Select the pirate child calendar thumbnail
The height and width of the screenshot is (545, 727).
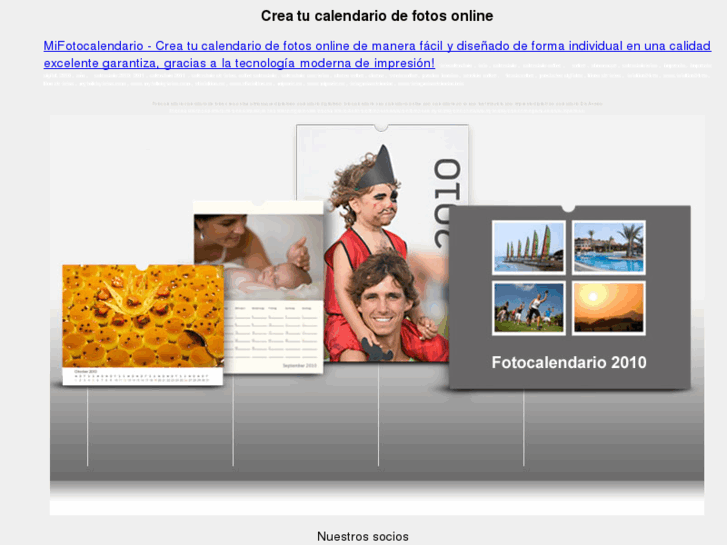(x=382, y=244)
